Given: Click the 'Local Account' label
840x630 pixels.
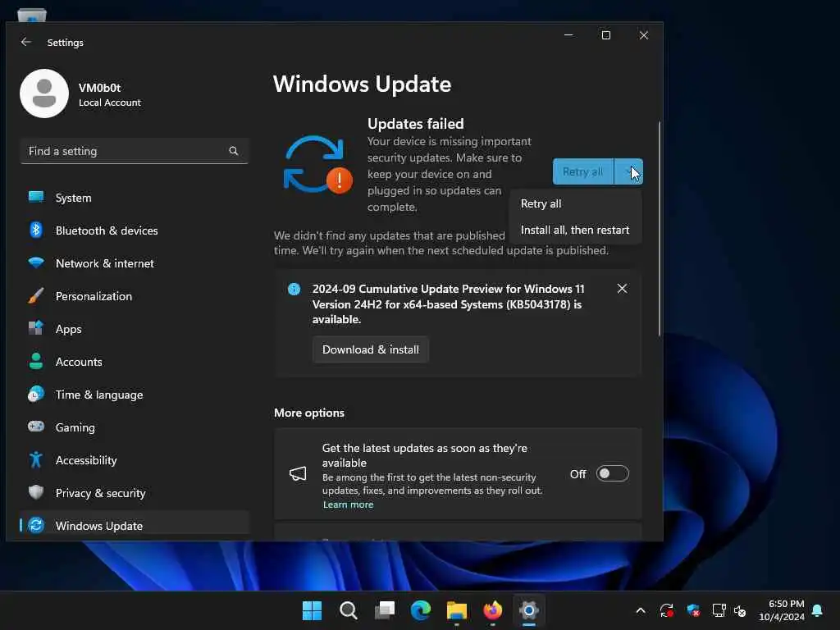Looking at the screenshot, I should [x=110, y=103].
